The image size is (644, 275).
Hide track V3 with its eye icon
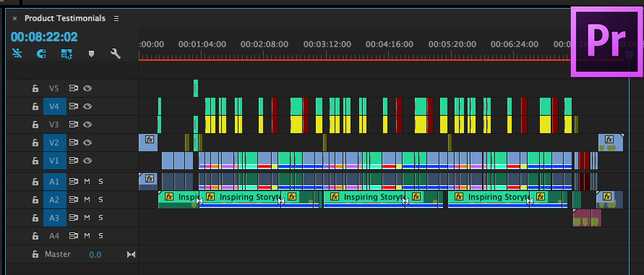coord(87,124)
